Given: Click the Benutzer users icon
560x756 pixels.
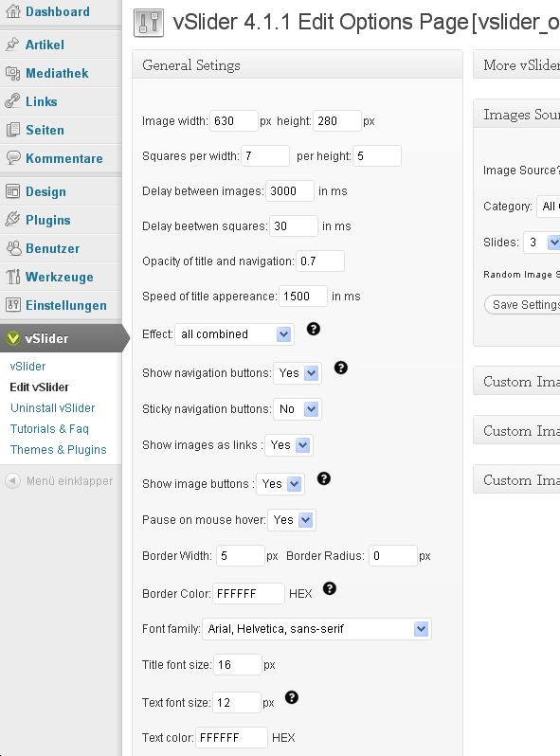Looking at the screenshot, I should pyautogui.click(x=13, y=248).
